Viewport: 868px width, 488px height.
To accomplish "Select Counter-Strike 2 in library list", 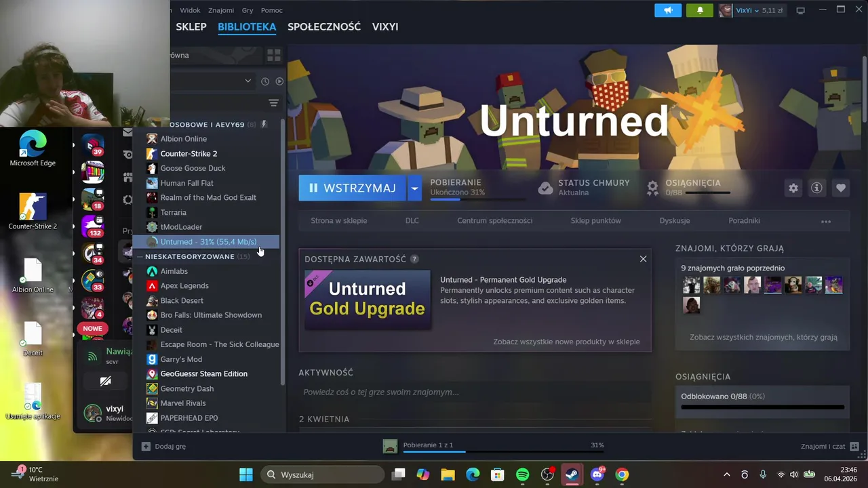I will click(x=189, y=154).
